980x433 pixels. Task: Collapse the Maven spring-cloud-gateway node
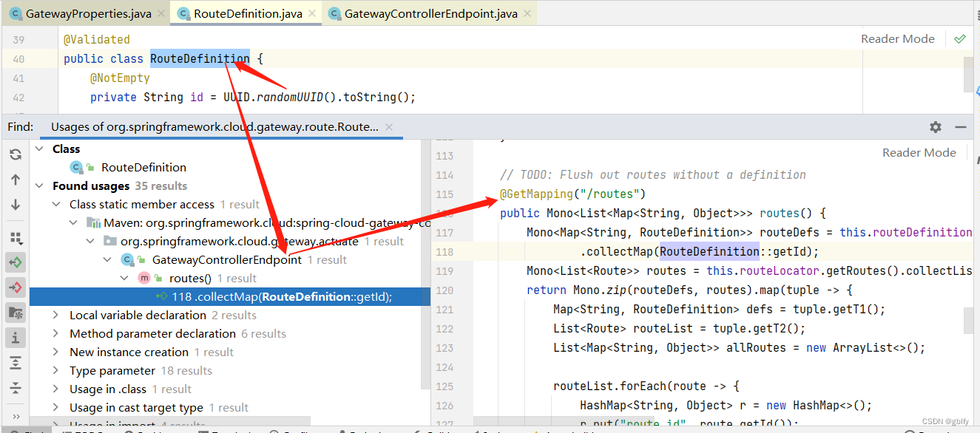pos(73,222)
